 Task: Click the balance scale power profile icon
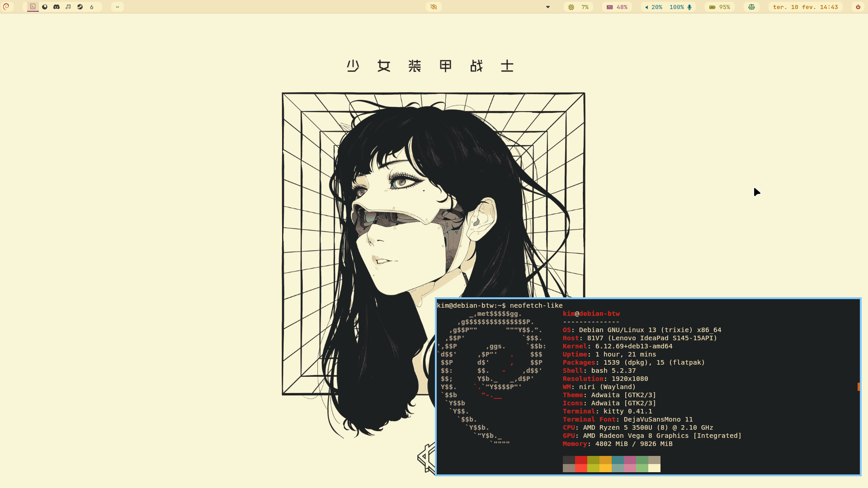(x=751, y=7)
